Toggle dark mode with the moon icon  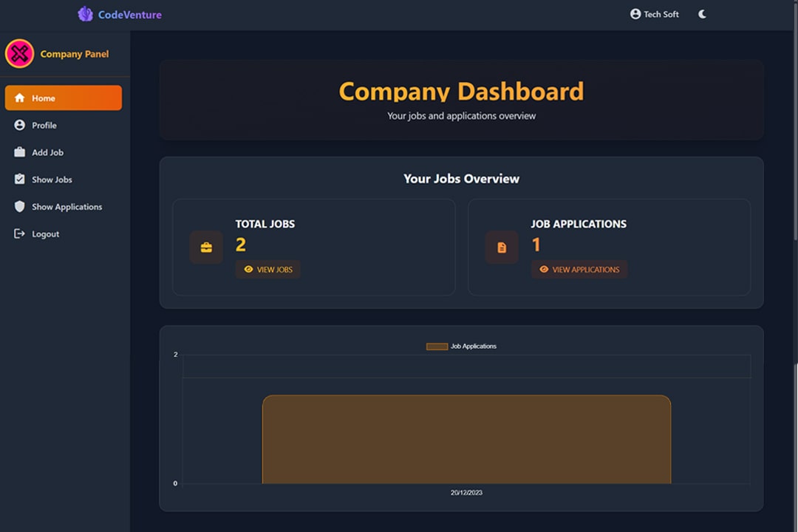click(x=701, y=13)
